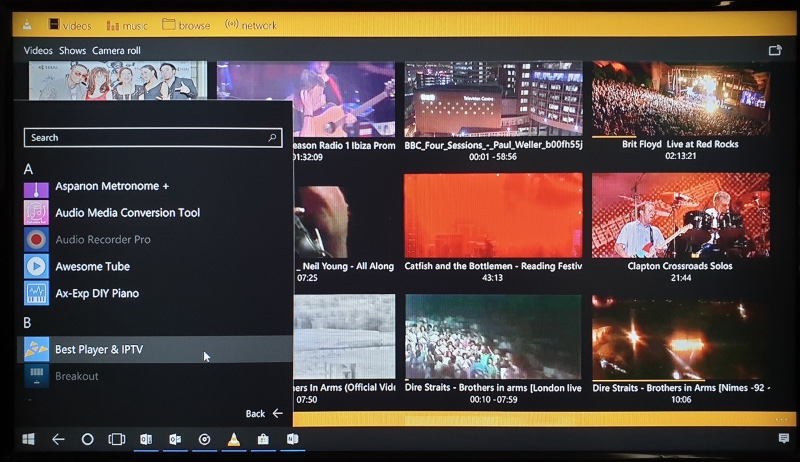
Task: Play Brothers In Arms (Official Video) thumbnail
Action: [x=344, y=337]
